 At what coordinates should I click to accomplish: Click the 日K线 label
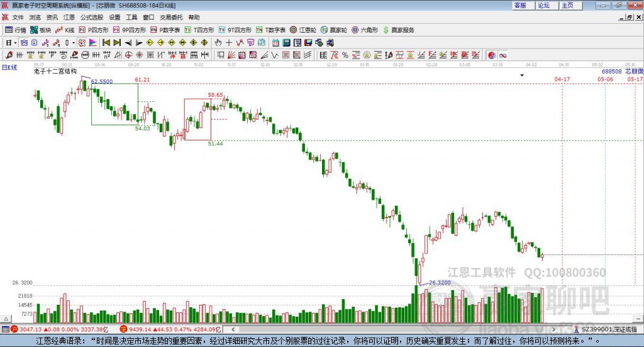[9, 67]
